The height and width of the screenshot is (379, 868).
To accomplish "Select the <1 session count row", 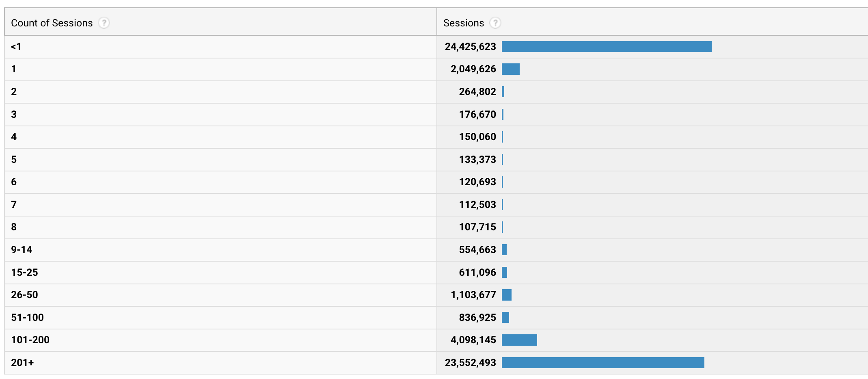I will 16,47.
